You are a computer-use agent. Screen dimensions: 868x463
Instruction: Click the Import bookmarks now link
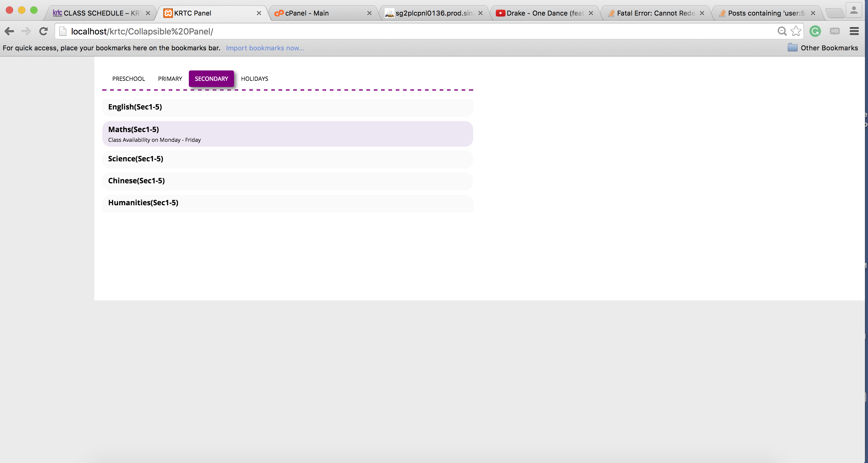265,48
